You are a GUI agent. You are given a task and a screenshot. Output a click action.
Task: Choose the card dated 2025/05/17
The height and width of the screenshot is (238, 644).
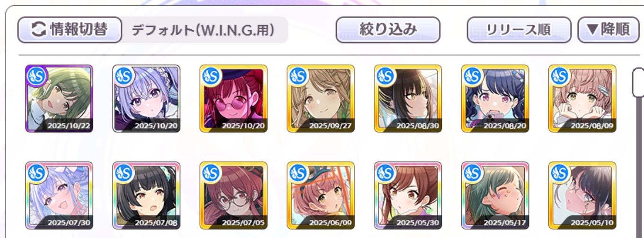click(x=495, y=195)
